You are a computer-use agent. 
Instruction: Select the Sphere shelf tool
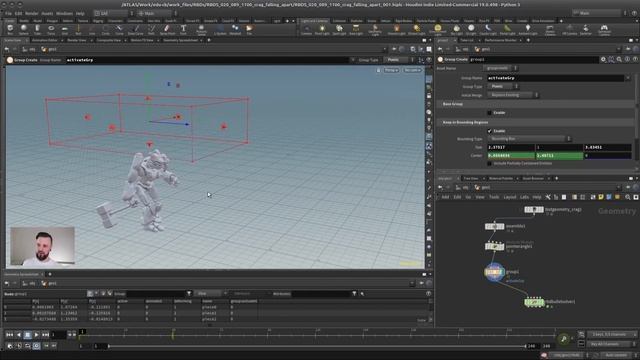click(x=24, y=29)
